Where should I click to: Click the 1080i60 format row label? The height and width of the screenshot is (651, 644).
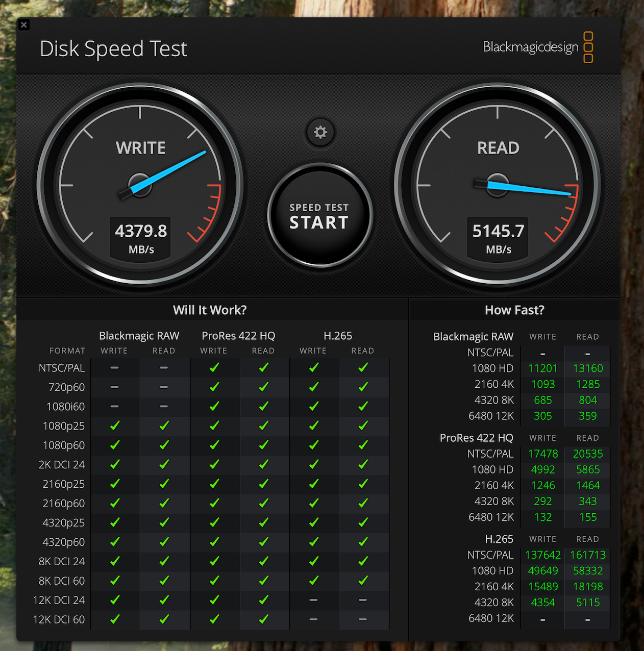pyautogui.click(x=65, y=407)
